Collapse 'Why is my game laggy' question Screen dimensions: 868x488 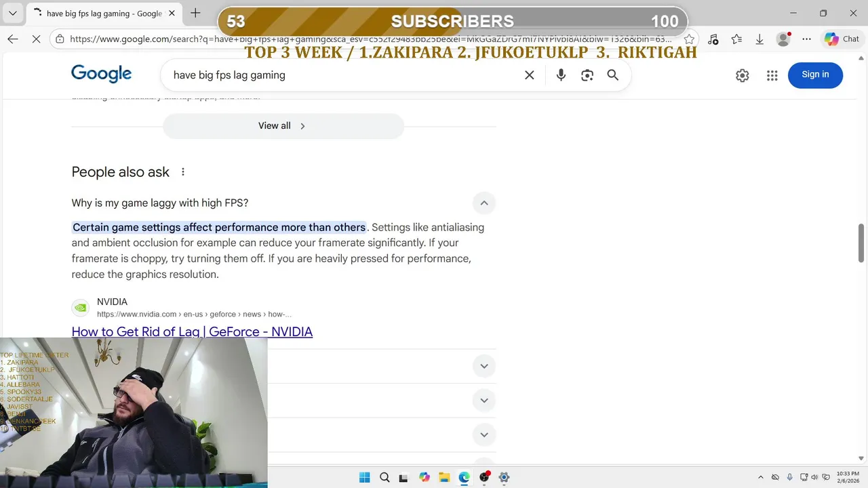[484, 203]
